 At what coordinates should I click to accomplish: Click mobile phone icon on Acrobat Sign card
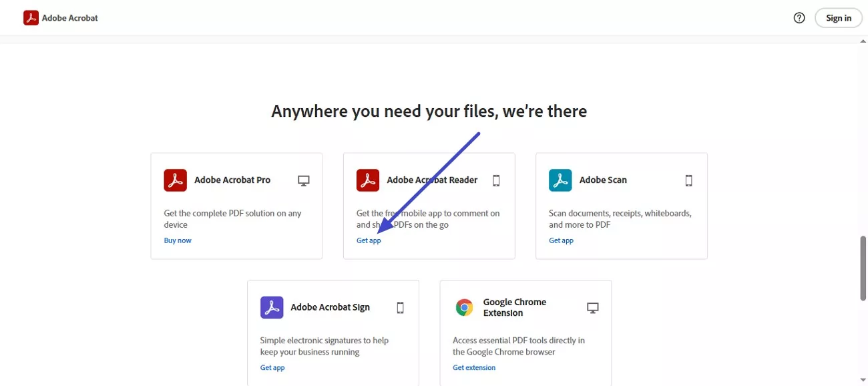click(x=401, y=308)
